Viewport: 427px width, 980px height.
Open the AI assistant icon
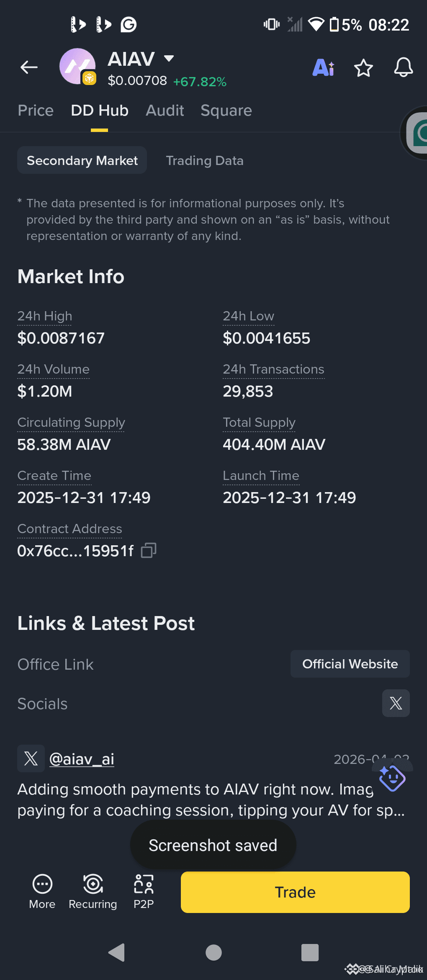pyautogui.click(x=323, y=67)
